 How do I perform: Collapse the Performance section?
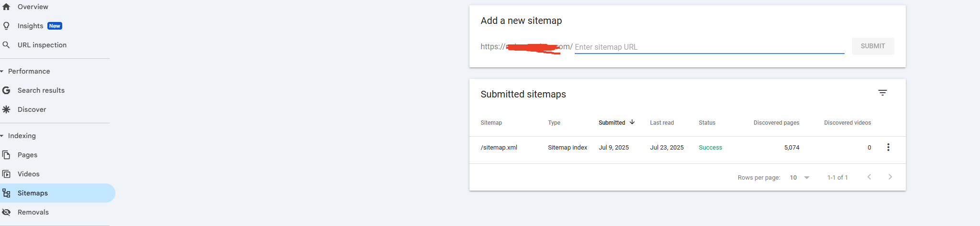coord(2,71)
